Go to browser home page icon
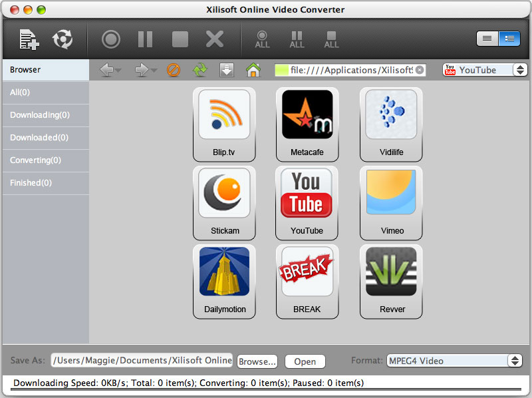The height and width of the screenshot is (398, 532). click(253, 70)
